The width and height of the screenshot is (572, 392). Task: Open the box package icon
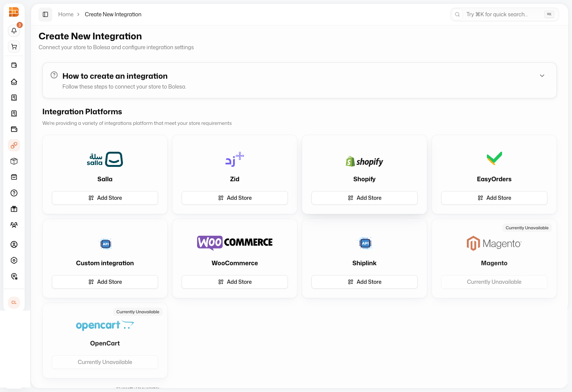tap(14, 161)
